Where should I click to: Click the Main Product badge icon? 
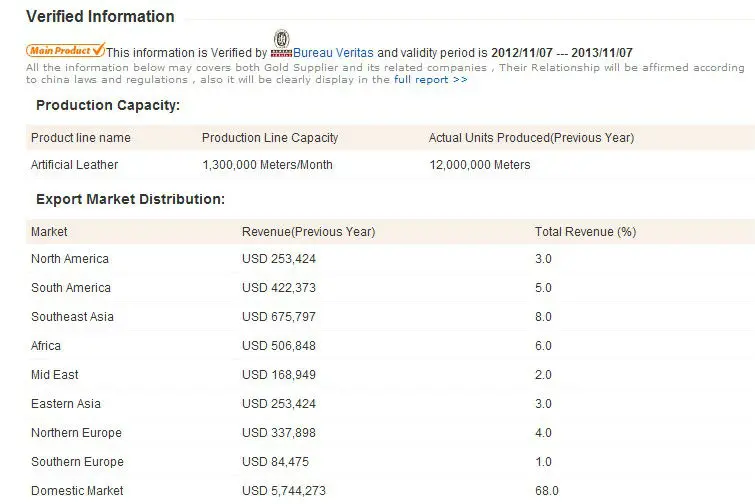tap(65, 50)
